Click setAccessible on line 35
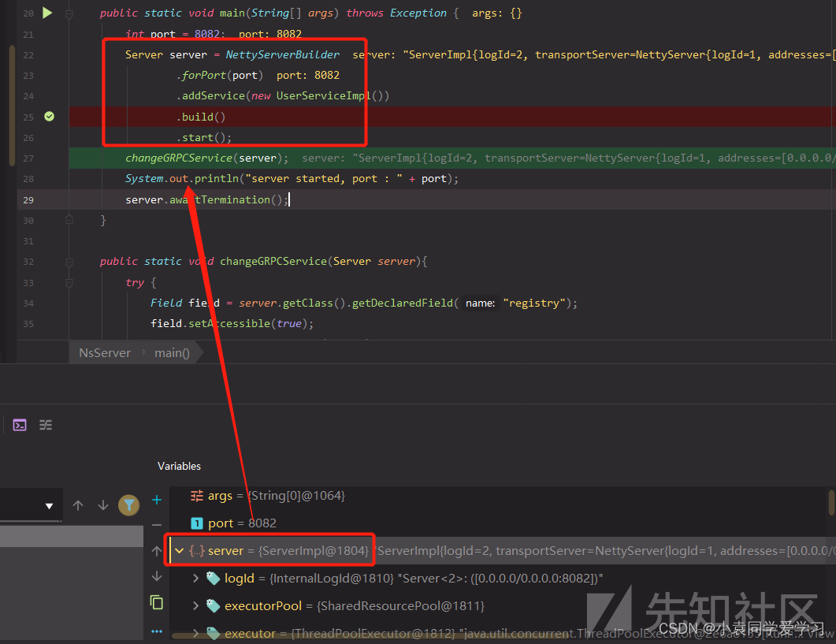The image size is (836, 644). (x=229, y=323)
